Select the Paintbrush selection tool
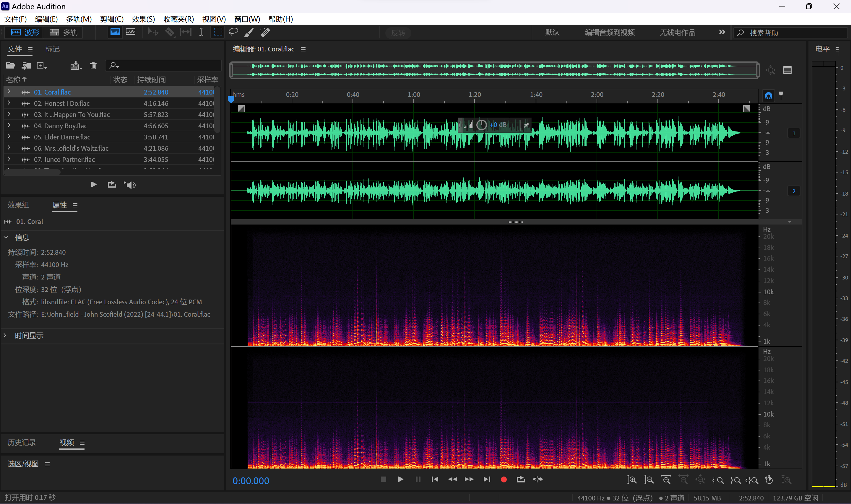Viewport: 851px width, 504px height. [x=249, y=32]
